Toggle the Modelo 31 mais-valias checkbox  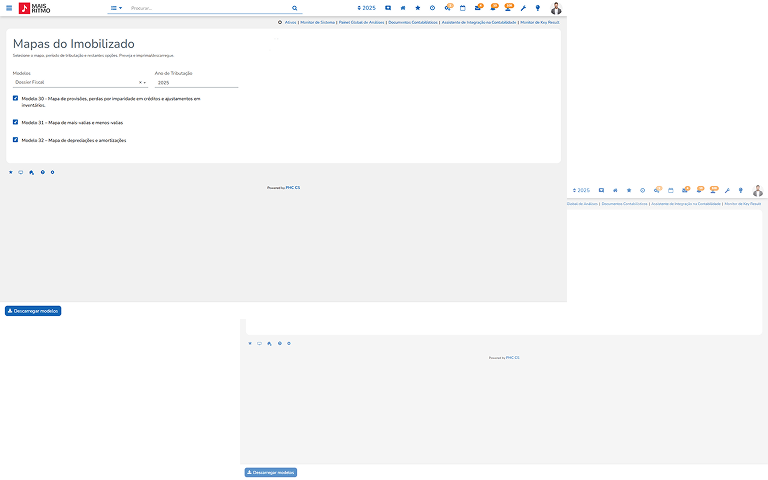pos(16,122)
